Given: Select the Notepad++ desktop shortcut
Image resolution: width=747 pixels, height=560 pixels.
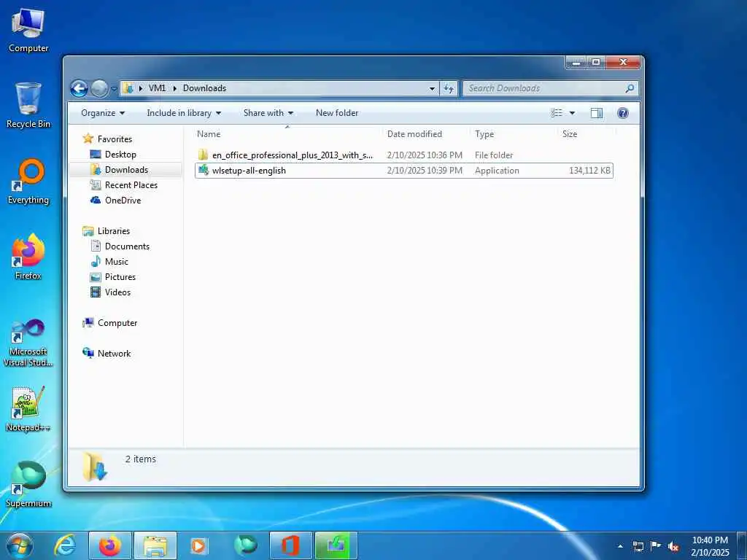Looking at the screenshot, I should [x=28, y=410].
